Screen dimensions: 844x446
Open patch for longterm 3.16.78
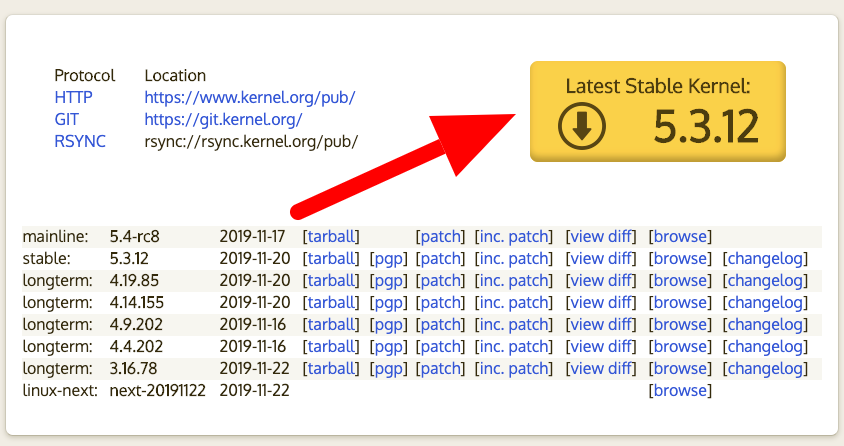pos(440,369)
